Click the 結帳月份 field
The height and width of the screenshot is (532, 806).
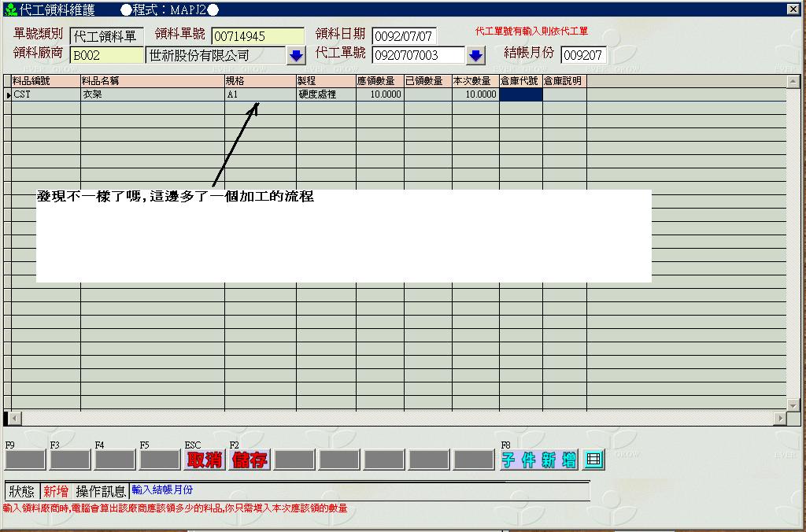click(x=582, y=56)
